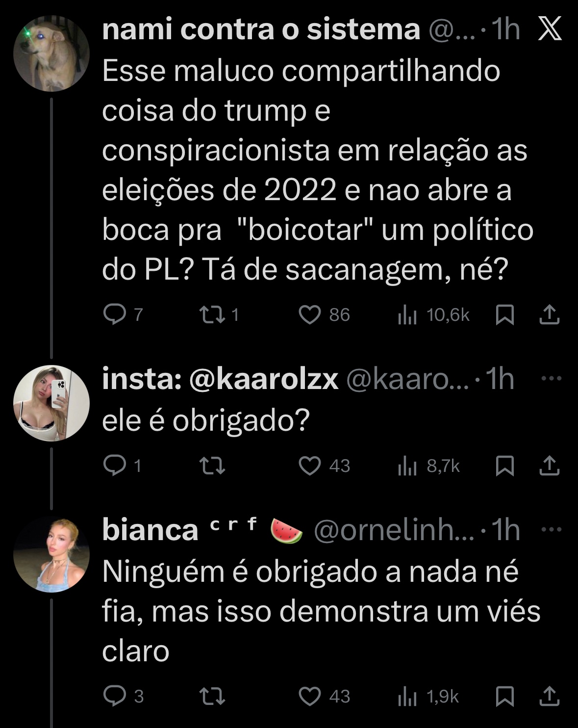The width and height of the screenshot is (578, 728).
Task: View analytics showing 1,9k views
Action: click(407, 696)
